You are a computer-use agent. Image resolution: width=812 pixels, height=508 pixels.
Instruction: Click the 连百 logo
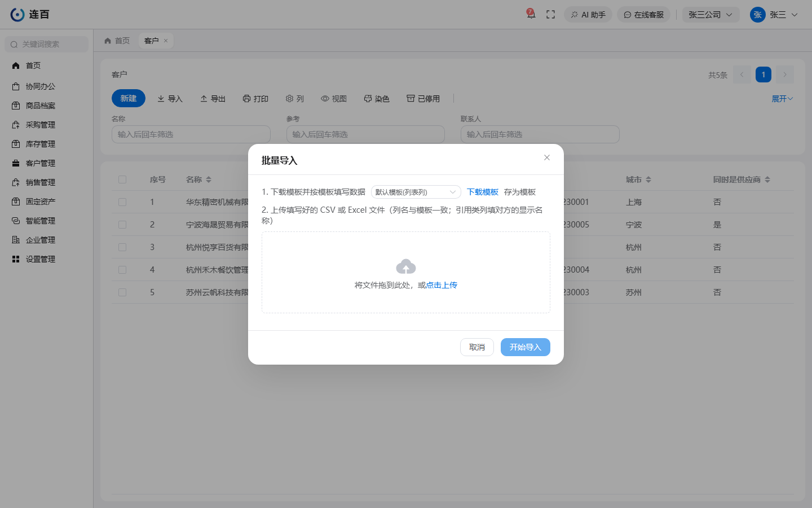30,15
